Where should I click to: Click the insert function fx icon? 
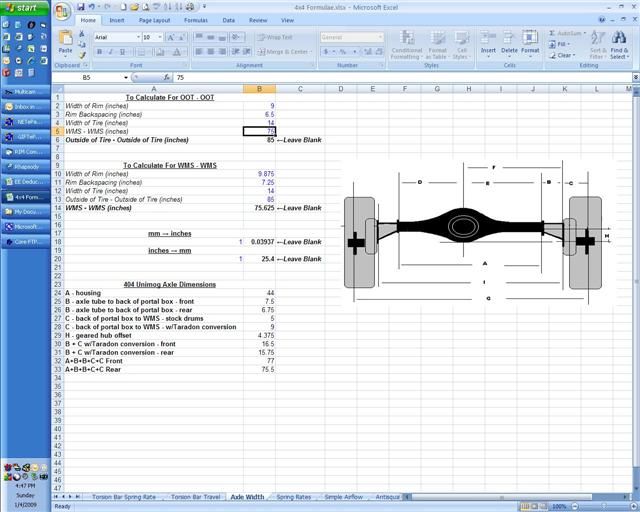tap(165, 77)
